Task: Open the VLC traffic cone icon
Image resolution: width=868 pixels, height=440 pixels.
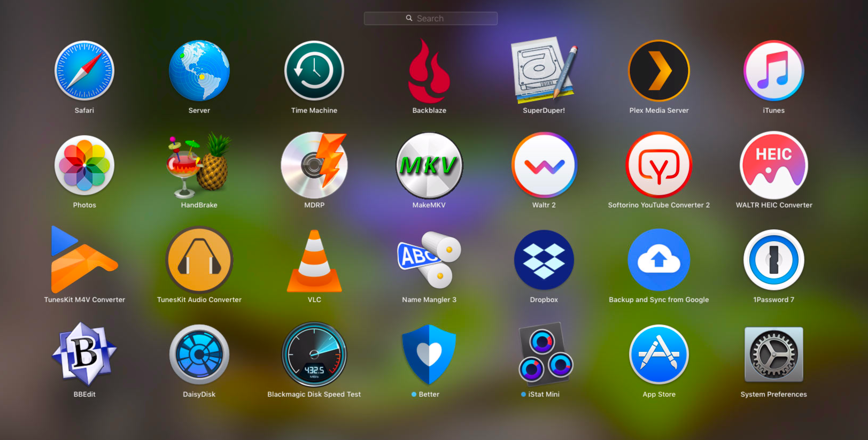Action: (314, 261)
